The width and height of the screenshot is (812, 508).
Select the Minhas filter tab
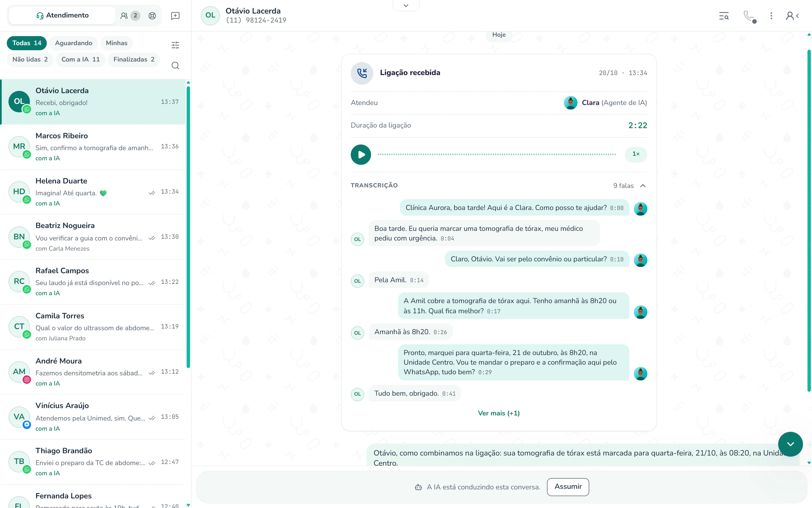116,43
